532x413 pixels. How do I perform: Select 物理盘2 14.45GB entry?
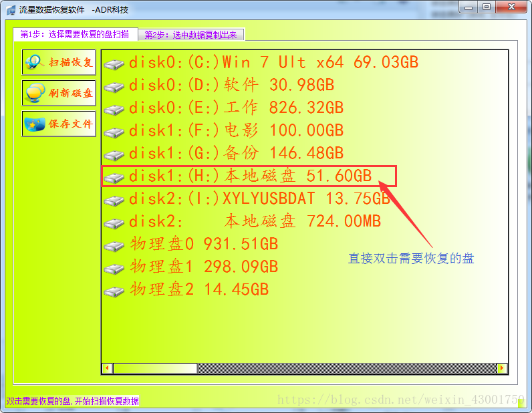[199, 290]
